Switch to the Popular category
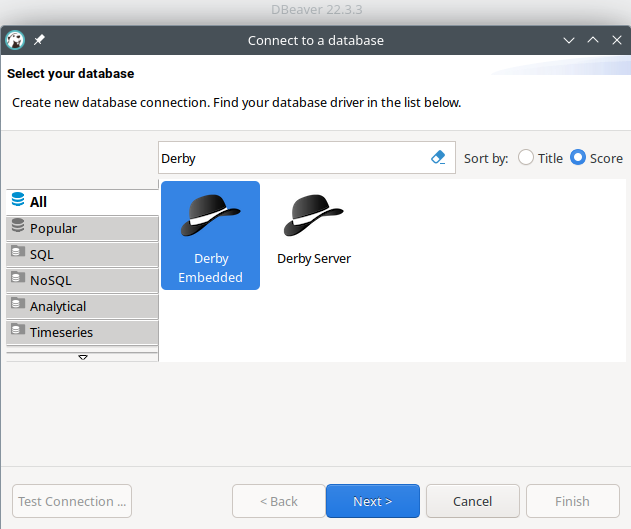This screenshot has width=631, height=529. [82, 228]
